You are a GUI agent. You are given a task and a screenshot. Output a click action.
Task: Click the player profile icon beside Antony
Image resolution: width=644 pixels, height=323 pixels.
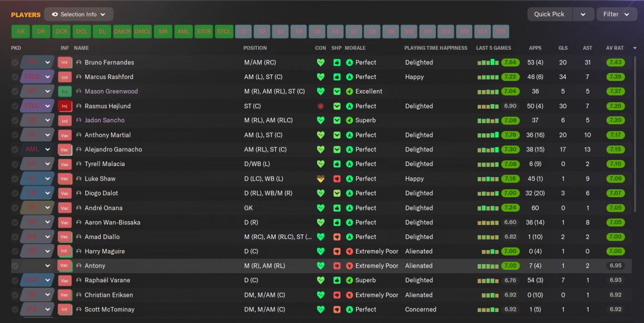tap(78, 266)
